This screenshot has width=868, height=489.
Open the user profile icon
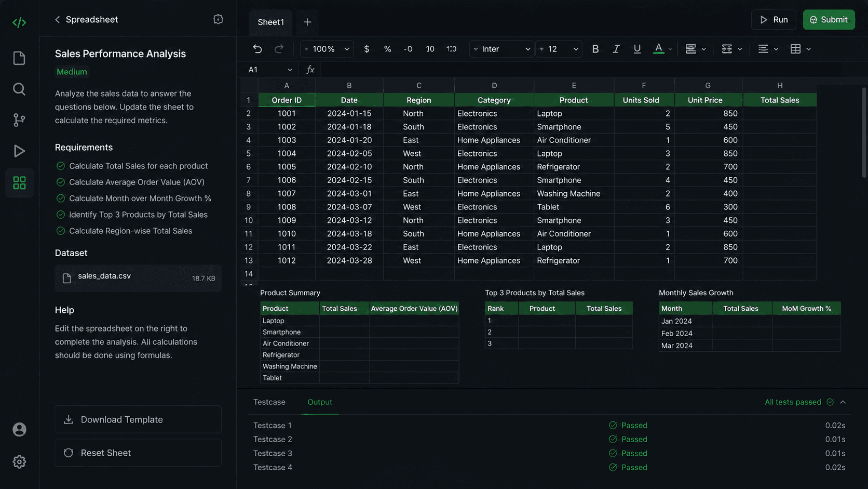[x=19, y=429]
